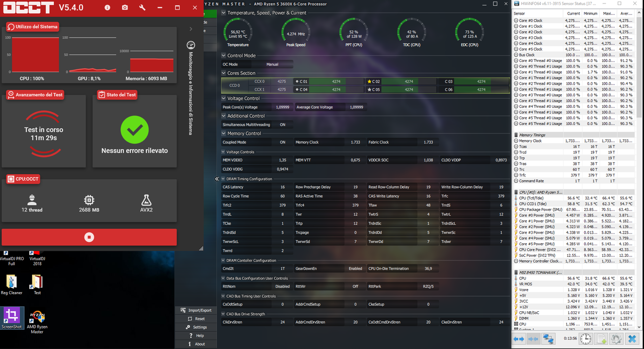Take a screenshot with OCCT camera icon
Viewport: 644px width, 349px height.
click(125, 8)
